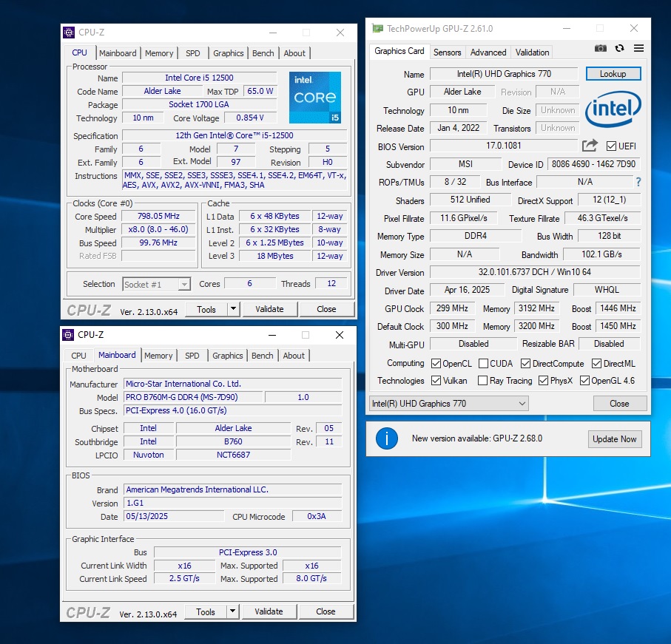Click Tools button in top CPU-Z window

click(206, 309)
